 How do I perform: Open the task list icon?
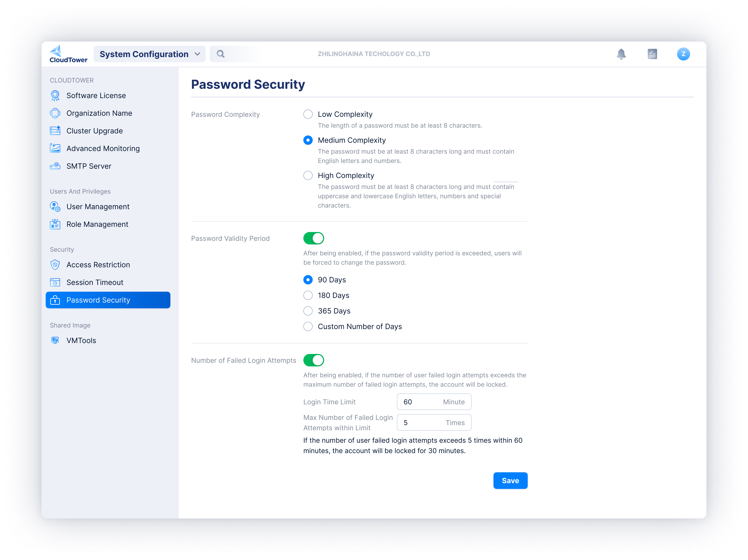(x=652, y=54)
